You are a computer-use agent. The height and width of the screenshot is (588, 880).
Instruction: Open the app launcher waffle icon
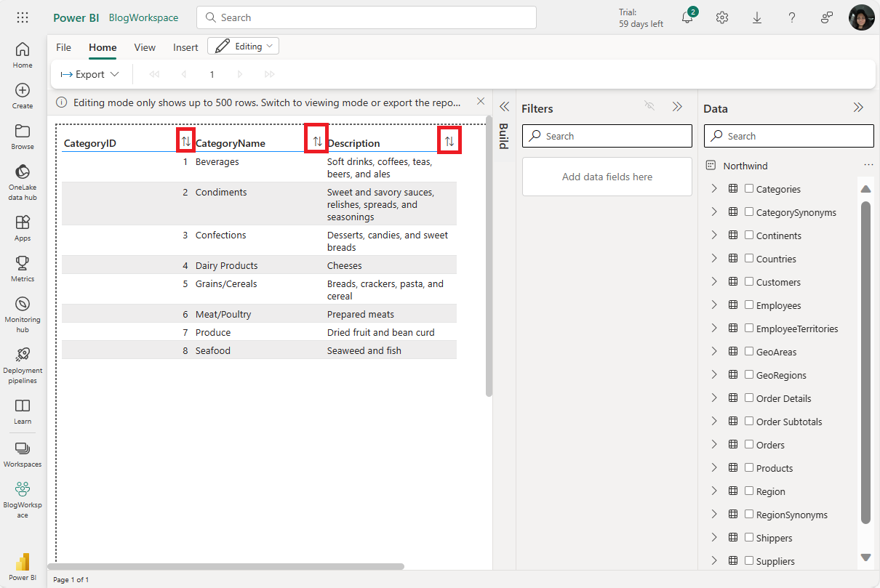(23, 17)
